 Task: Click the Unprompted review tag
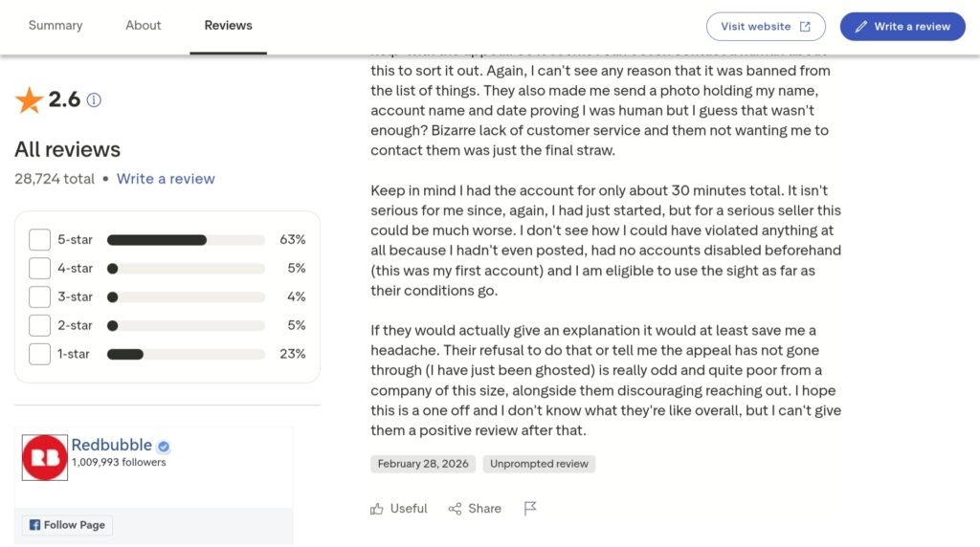539,464
